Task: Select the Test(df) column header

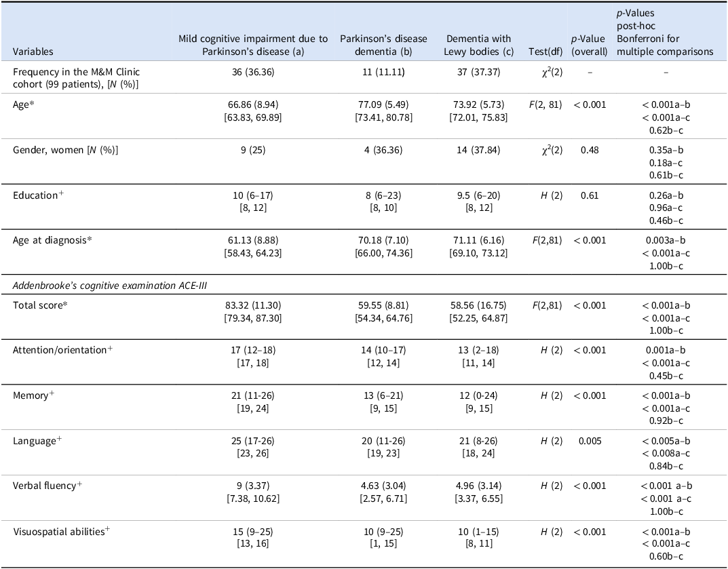Action: [x=545, y=52]
